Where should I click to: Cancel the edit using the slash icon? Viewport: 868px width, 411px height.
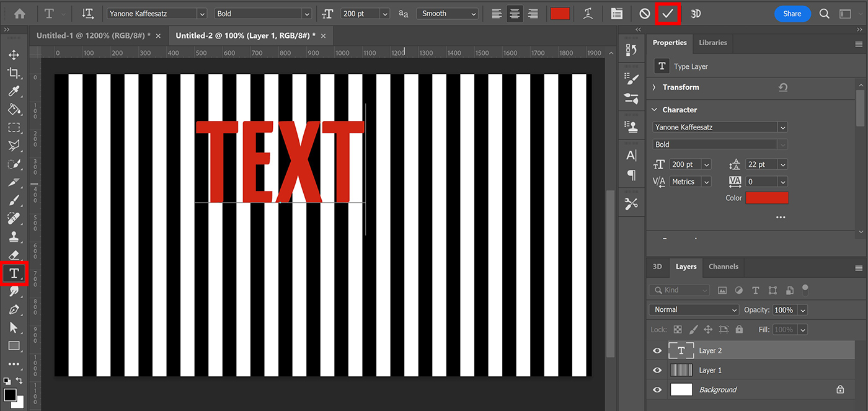(644, 13)
